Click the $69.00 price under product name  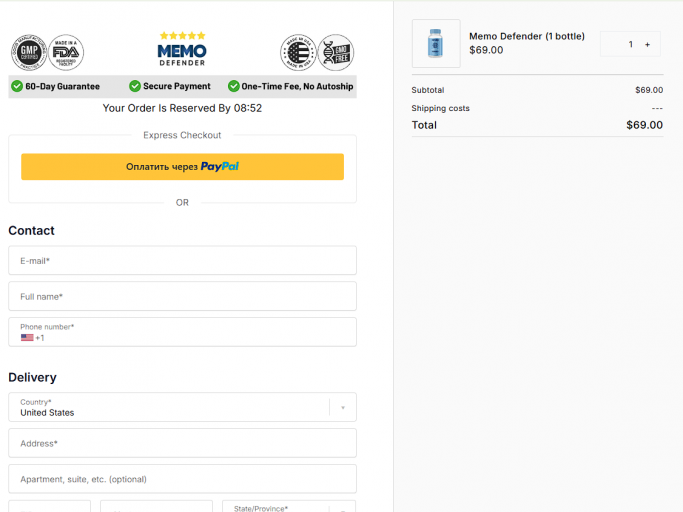click(486, 50)
